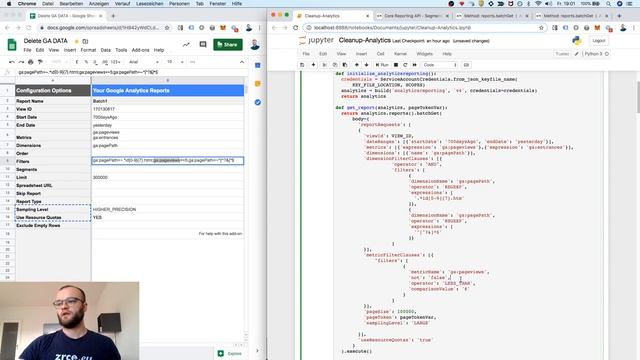Open the Jupyter Kernel menu
640x360 pixels.
[x=400, y=54]
